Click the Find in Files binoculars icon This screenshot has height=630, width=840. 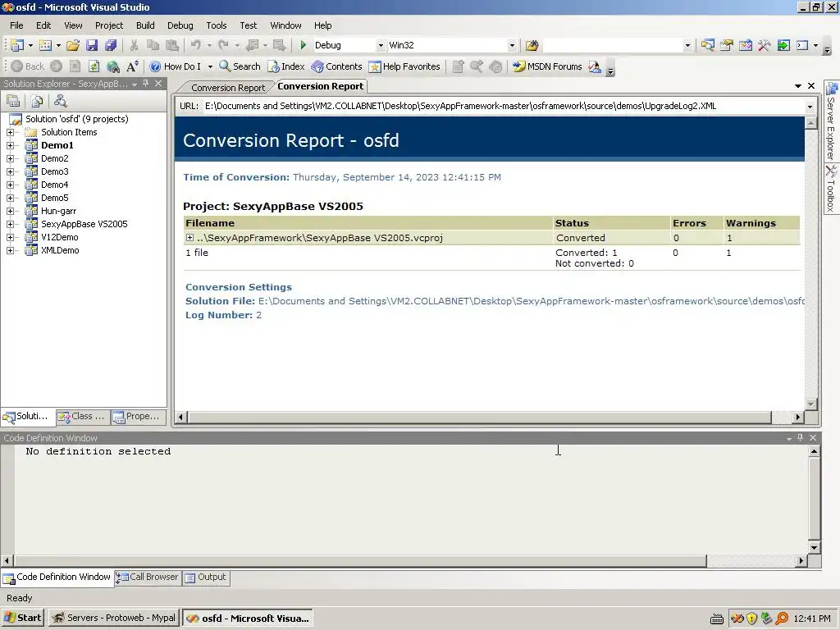(x=532, y=46)
